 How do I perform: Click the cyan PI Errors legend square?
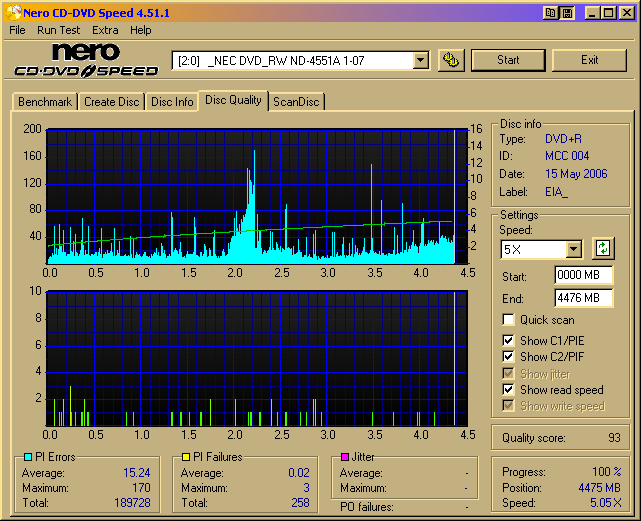(x=27, y=457)
